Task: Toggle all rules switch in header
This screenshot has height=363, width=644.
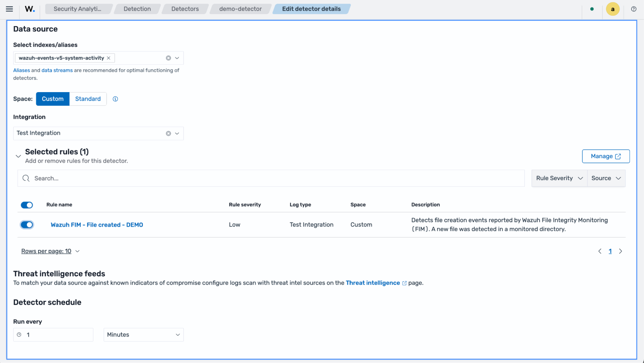Action: point(27,205)
